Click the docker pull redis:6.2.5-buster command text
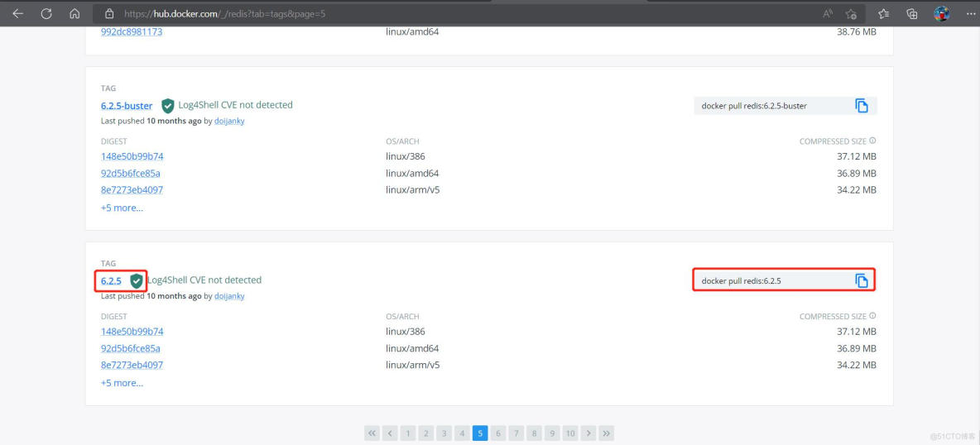Viewport: 980px width, 445px height. [x=754, y=106]
